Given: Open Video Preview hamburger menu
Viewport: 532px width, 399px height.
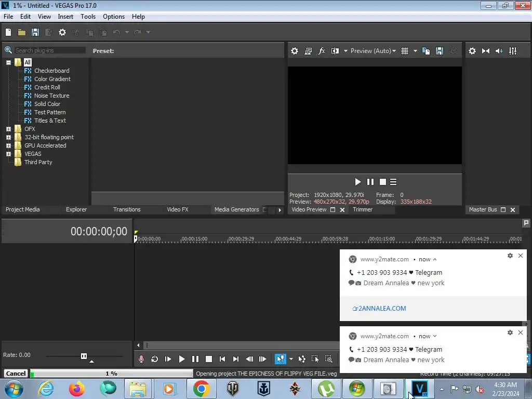Looking at the screenshot, I should click(x=393, y=182).
